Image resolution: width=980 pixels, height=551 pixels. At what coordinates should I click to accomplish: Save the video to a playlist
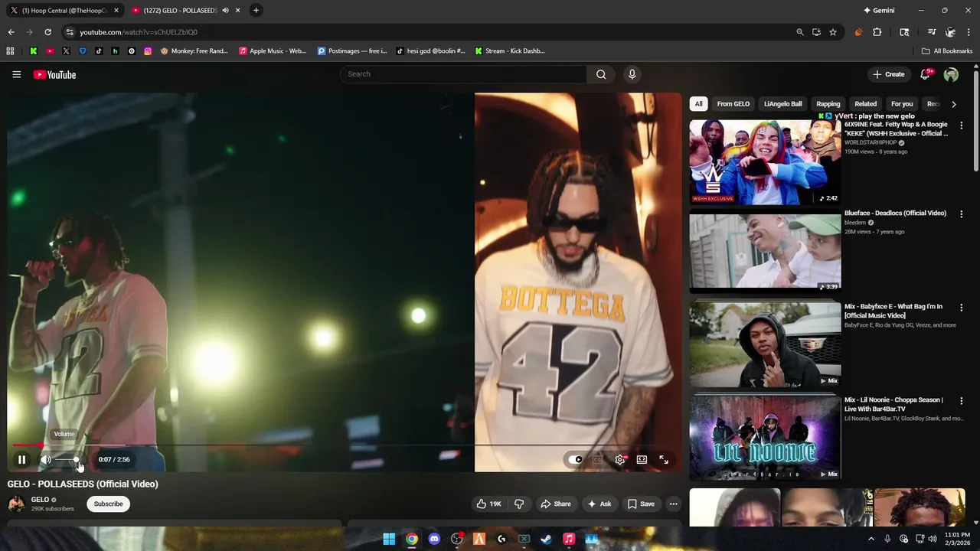click(641, 504)
